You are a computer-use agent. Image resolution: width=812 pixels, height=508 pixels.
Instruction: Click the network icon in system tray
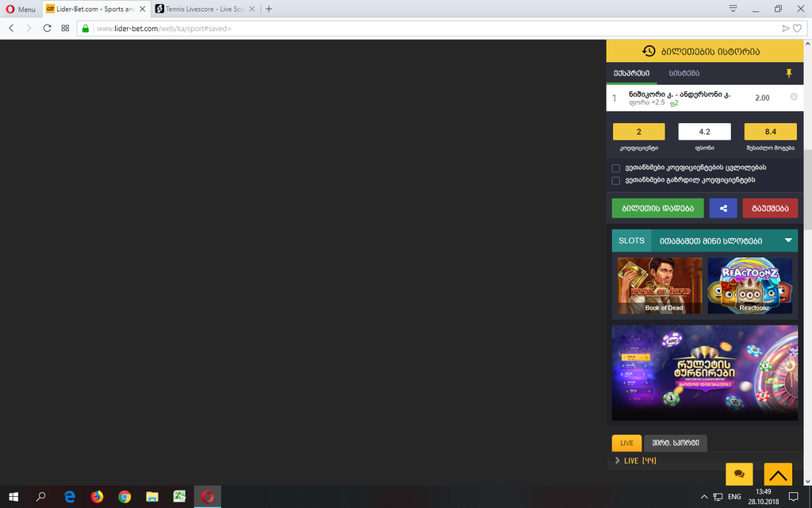point(718,497)
